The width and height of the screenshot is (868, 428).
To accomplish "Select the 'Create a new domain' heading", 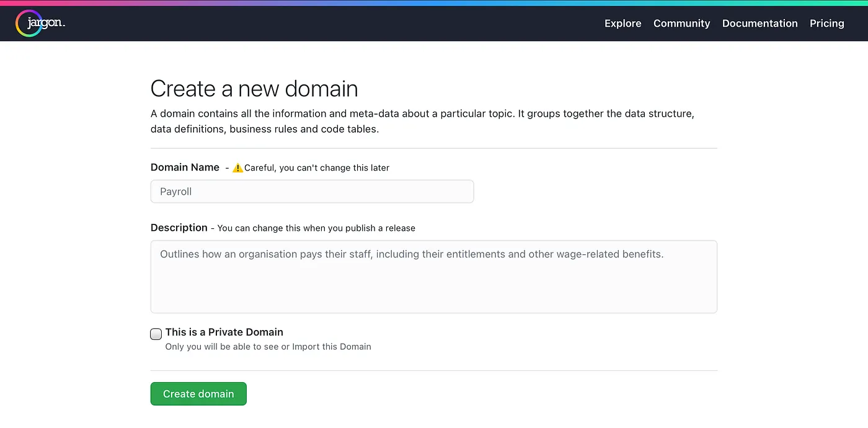I will click(x=254, y=89).
